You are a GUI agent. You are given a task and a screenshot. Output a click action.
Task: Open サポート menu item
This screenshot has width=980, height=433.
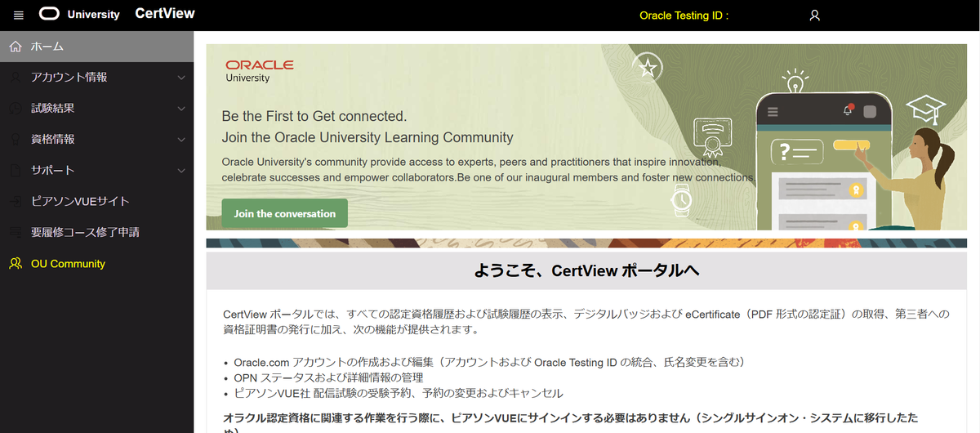tap(97, 171)
